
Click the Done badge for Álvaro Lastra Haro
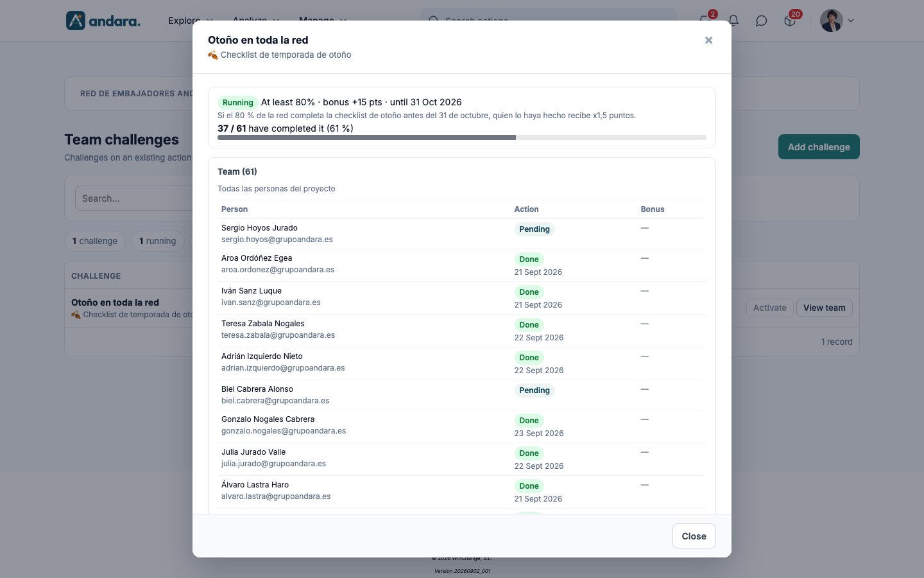(529, 486)
